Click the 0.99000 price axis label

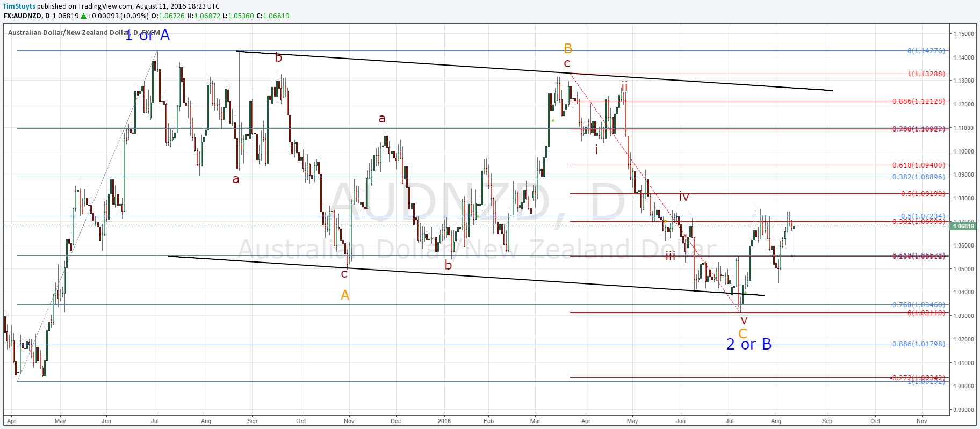click(963, 410)
